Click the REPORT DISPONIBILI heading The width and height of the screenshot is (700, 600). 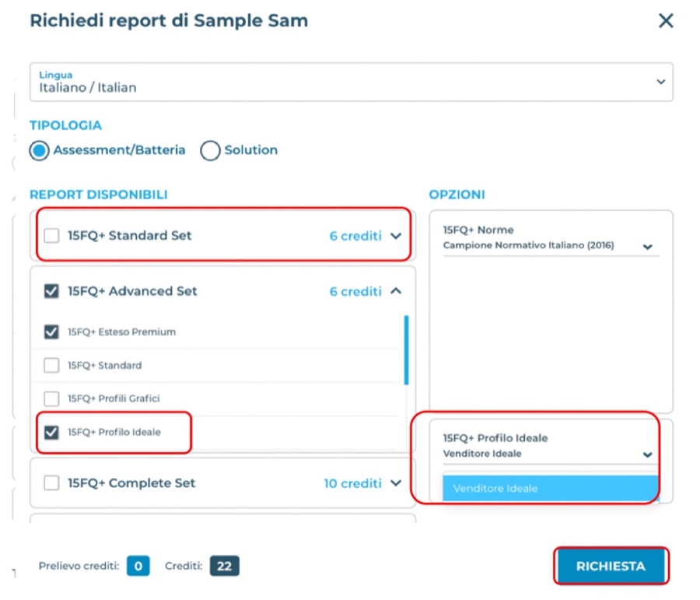tap(99, 195)
